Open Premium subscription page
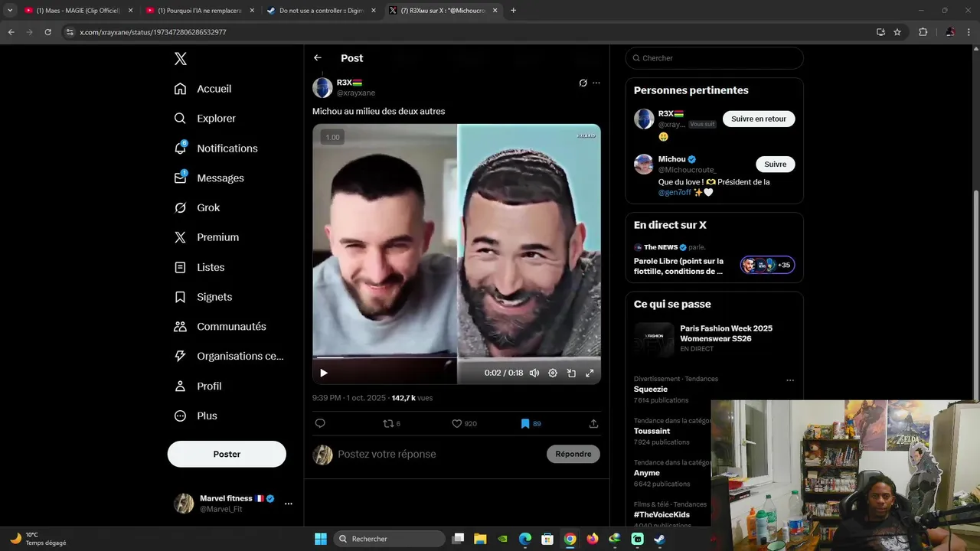This screenshot has width=980, height=551. (207, 237)
